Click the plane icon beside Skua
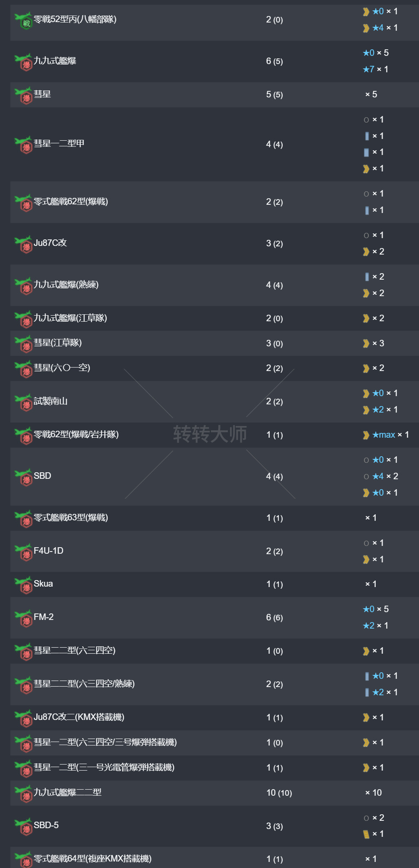This screenshot has height=868, width=419. point(24,585)
